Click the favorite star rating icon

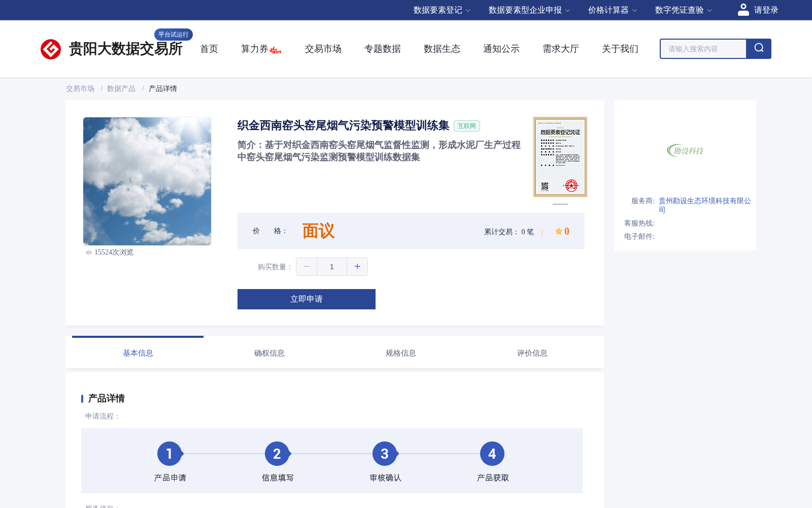[558, 231]
